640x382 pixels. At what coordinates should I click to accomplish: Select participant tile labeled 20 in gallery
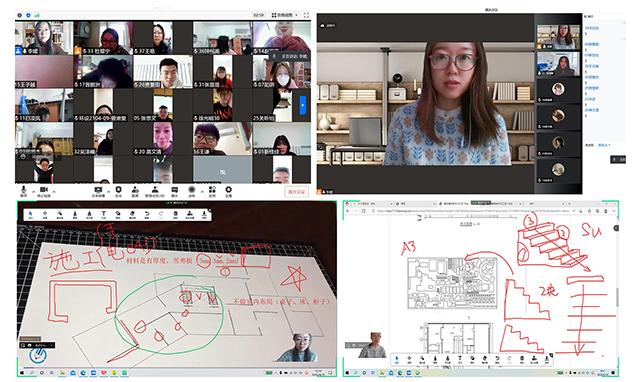[163, 138]
